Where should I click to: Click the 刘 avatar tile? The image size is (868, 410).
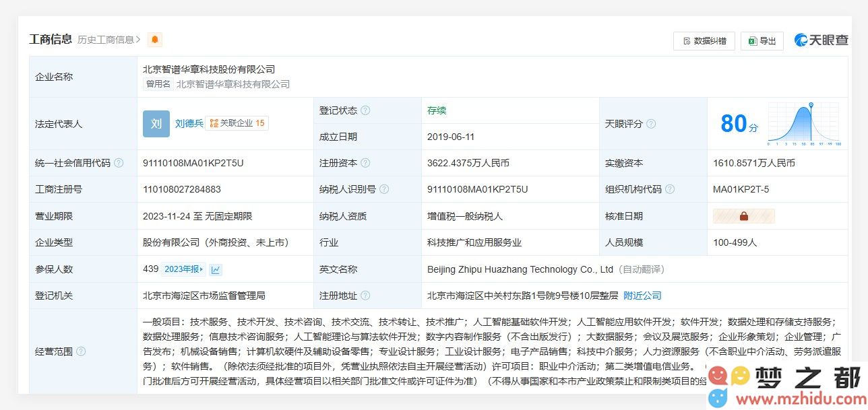click(x=156, y=124)
